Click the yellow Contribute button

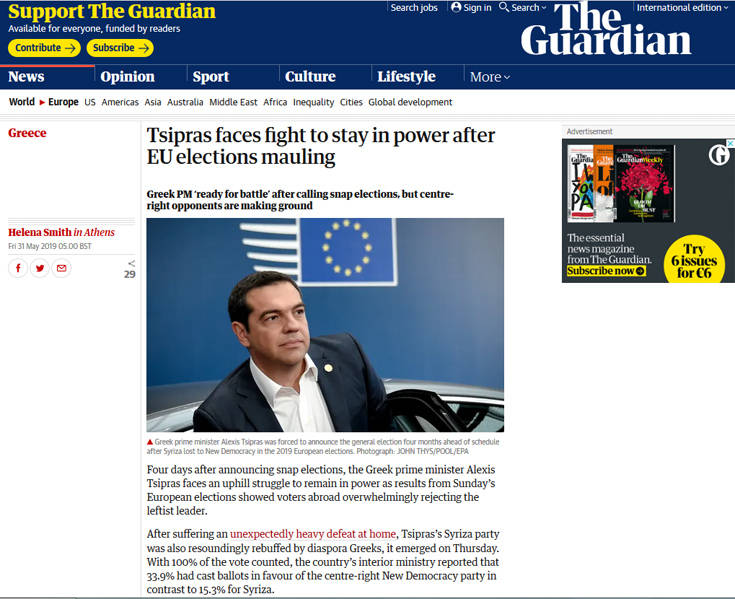pos(44,48)
